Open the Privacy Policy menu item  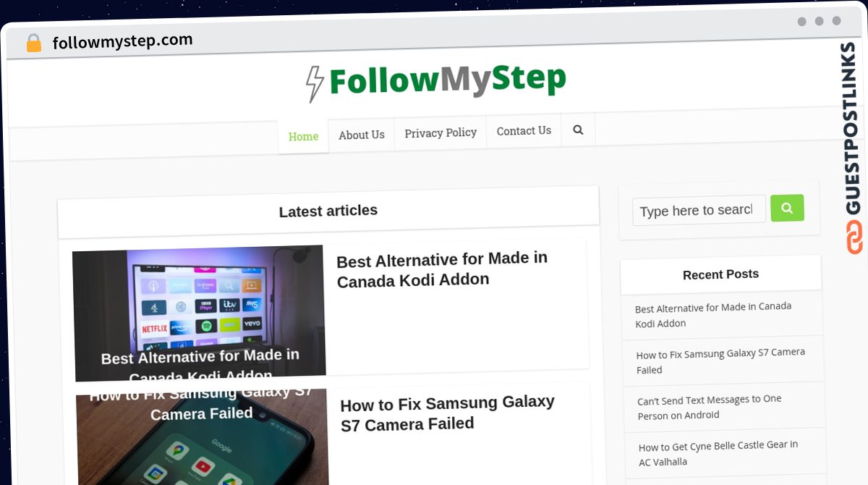pyautogui.click(x=441, y=132)
